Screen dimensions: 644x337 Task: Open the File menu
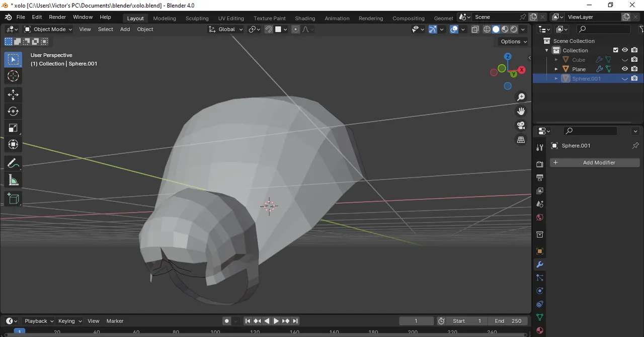pos(21,17)
